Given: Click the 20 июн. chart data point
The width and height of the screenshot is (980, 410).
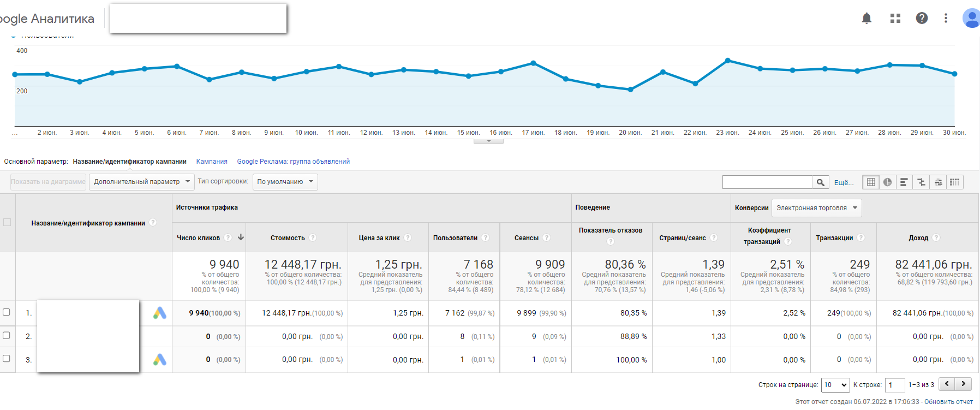Looking at the screenshot, I should (x=630, y=90).
